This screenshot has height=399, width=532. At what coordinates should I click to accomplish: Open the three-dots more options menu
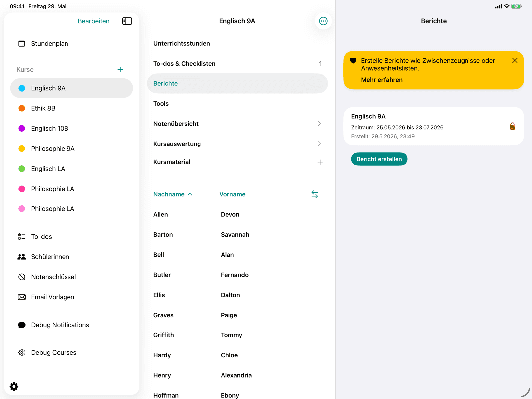pyautogui.click(x=323, y=21)
